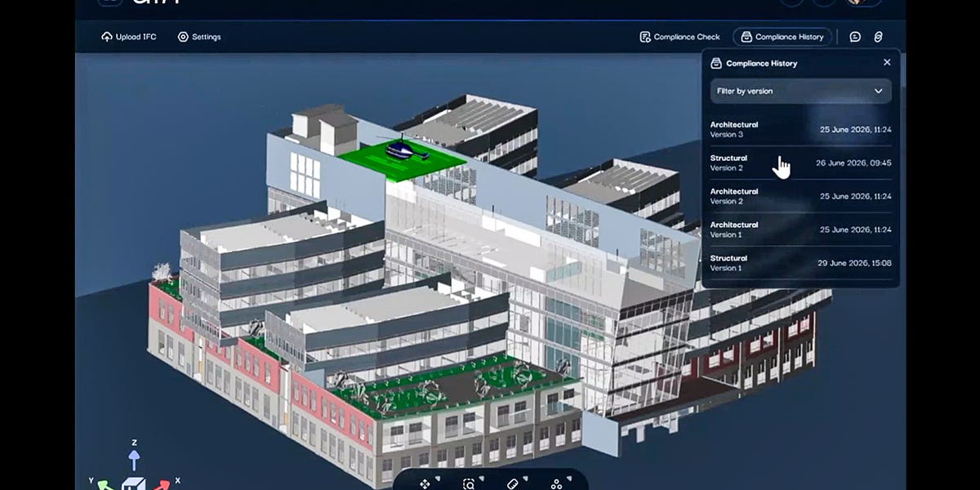Open the grouping/nodes tool in bottom toolbar
980x490 pixels.
tap(557, 483)
